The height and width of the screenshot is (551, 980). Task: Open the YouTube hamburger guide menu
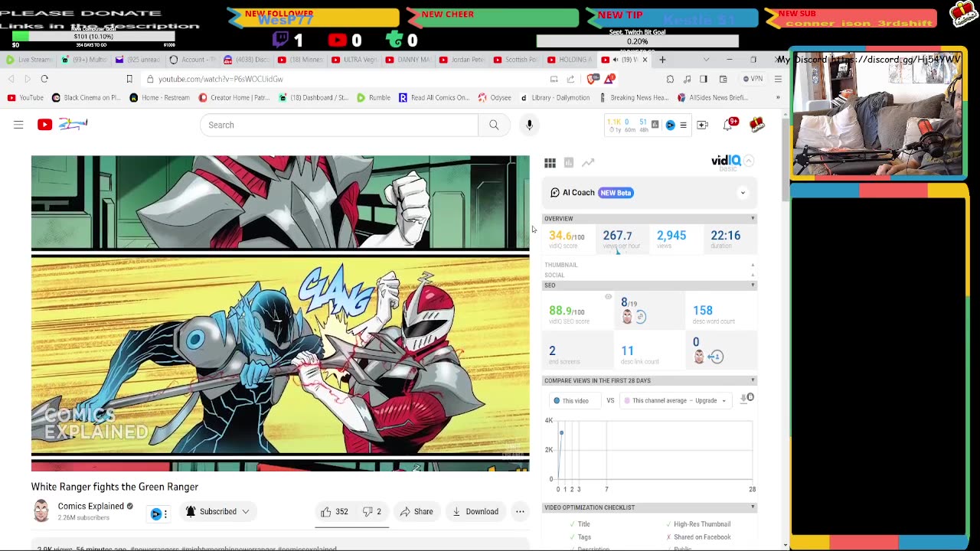pos(18,125)
